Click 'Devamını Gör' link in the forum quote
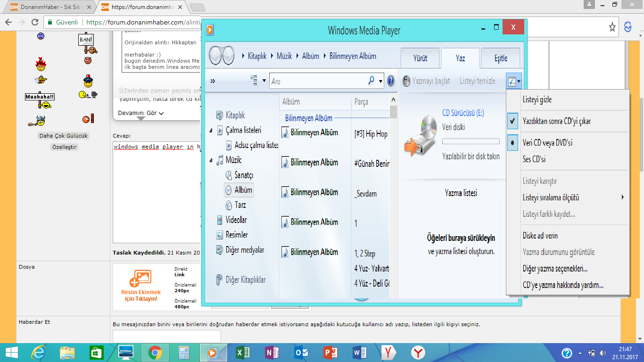The width and height of the screenshot is (644, 362). coord(140,113)
